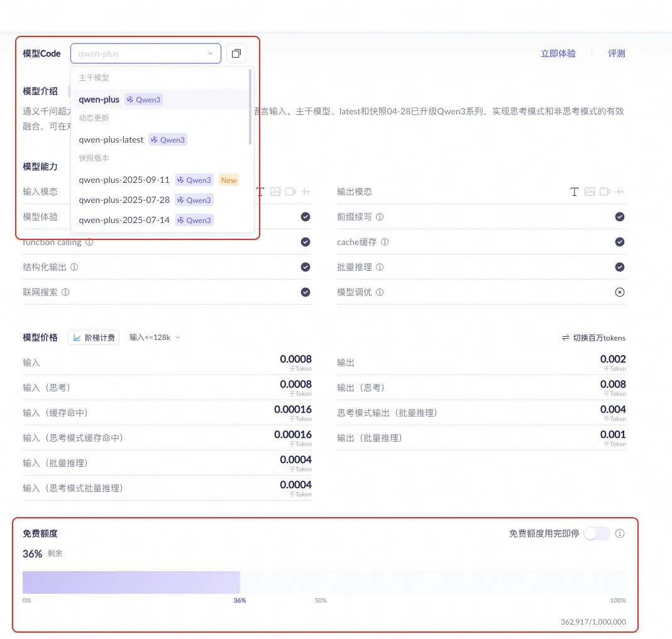The image size is (672, 639).
Task: Click 切换百万tokens unit switch
Action: pyautogui.click(x=593, y=338)
